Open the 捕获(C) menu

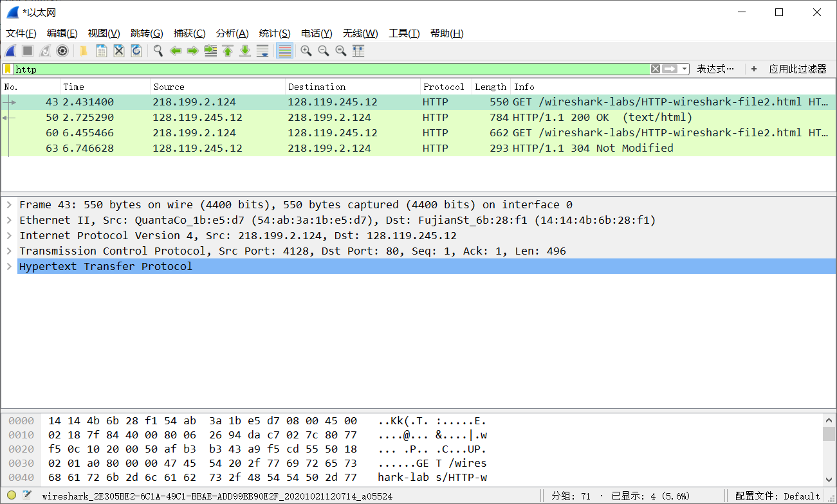[x=189, y=33]
